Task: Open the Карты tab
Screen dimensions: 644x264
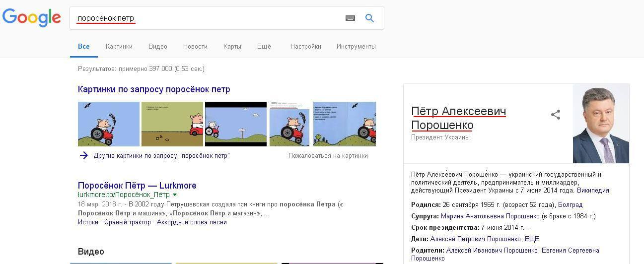Action: coord(232,46)
